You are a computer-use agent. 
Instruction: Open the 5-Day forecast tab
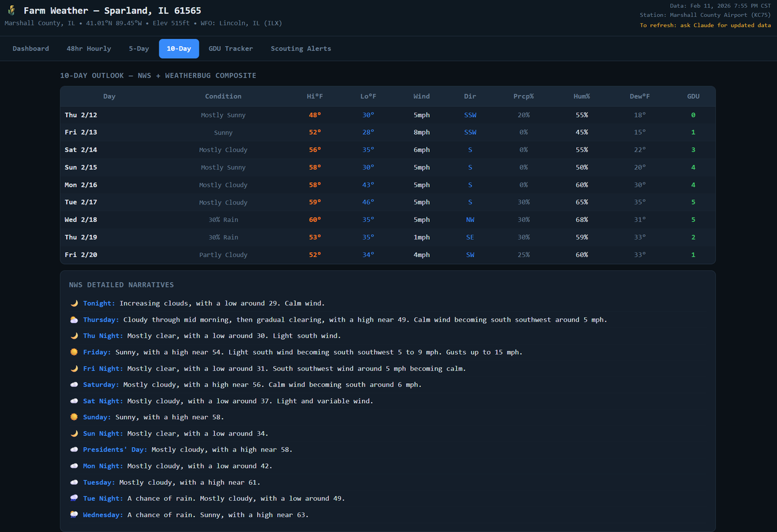139,49
